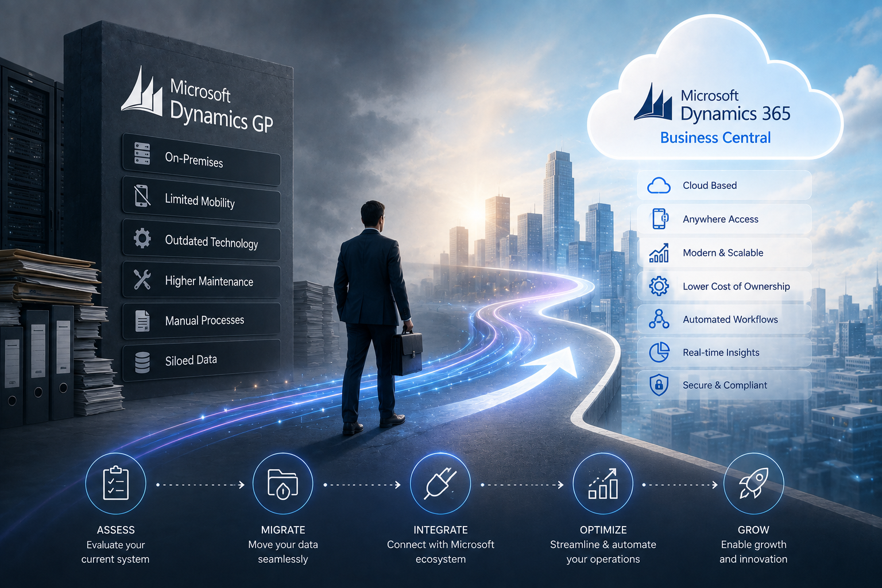Image resolution: width=882 pixels, height=588 pixels.
Task: Click the ASSESS step heading
Action: tap(115, 530)
